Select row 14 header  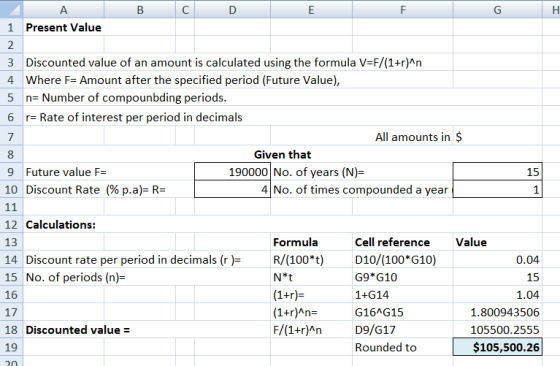[x=11, y=260]
